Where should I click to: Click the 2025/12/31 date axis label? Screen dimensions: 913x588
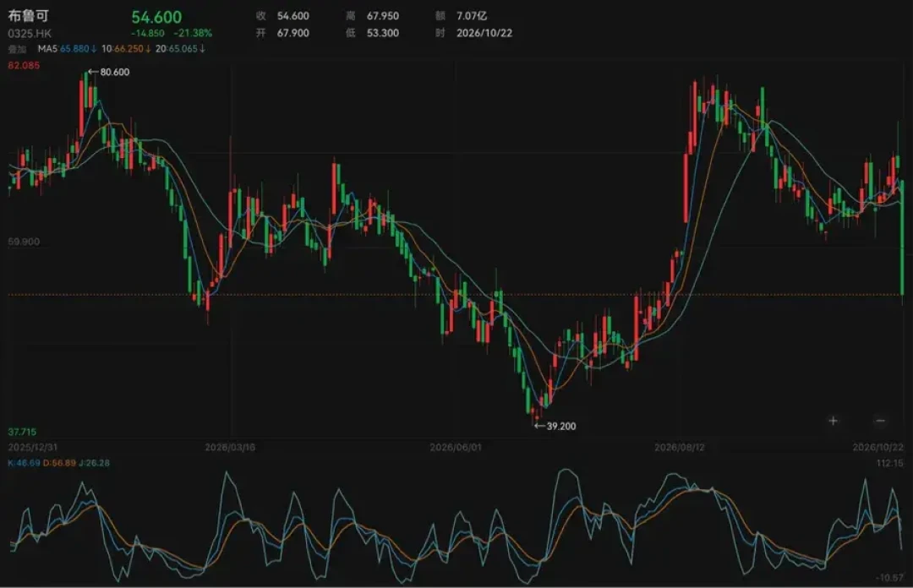point(33,447)
